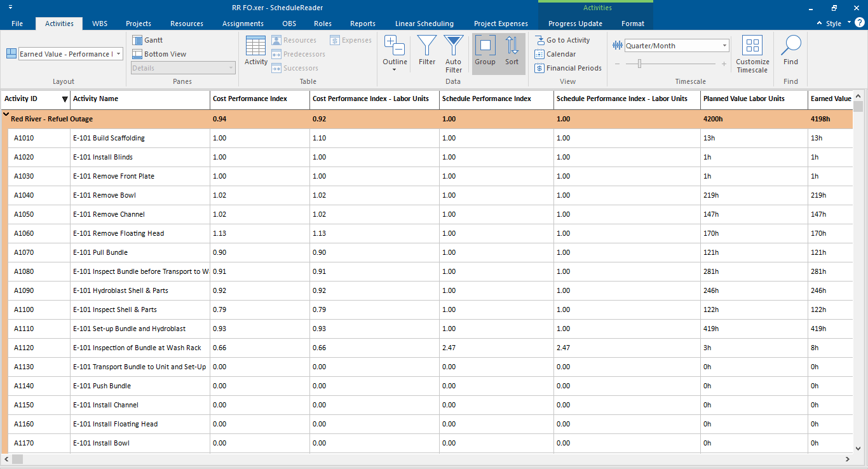Switch to the Reports tab
Image resolution: width=868 pixels, height=469 pixels.
363,24
